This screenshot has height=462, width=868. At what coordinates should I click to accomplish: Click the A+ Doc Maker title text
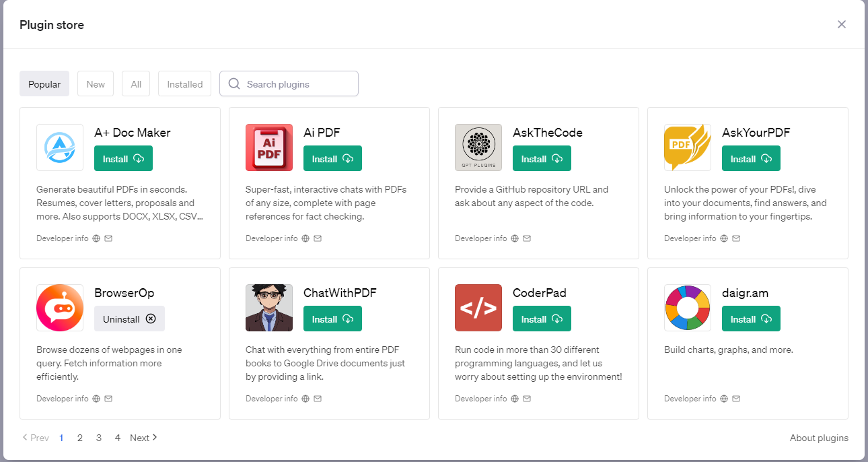click(x=133, y=133)
